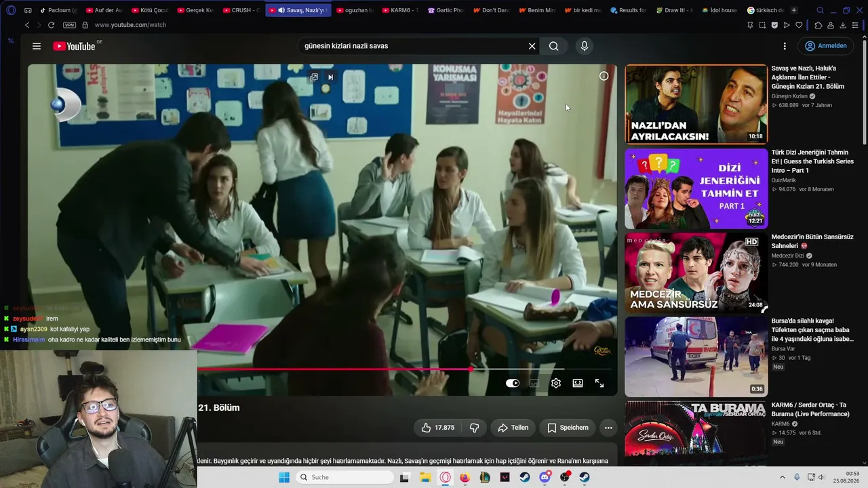Open OBS Studio from the taskbar
This screenshot has height=488, width=868.
click(x=565, y=477)
